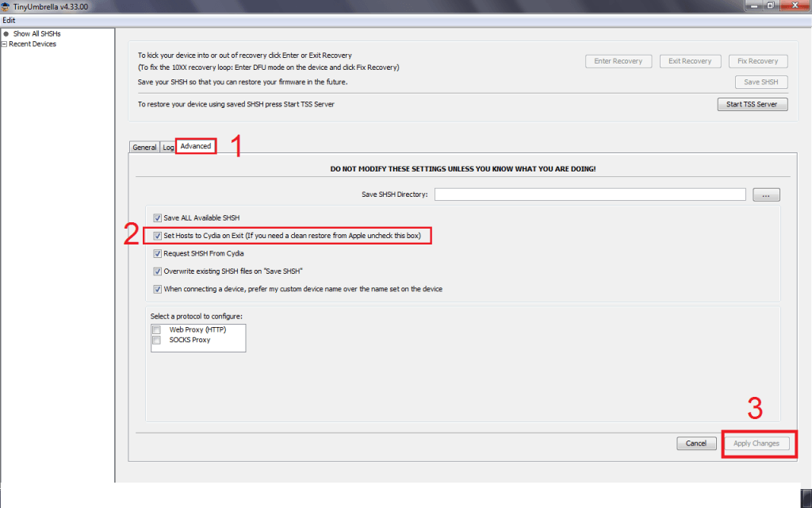This screenshot has height=508, width=812.
Task: Toggle Save ALL Available SHSH checkbox
Action: pos(158,218)
